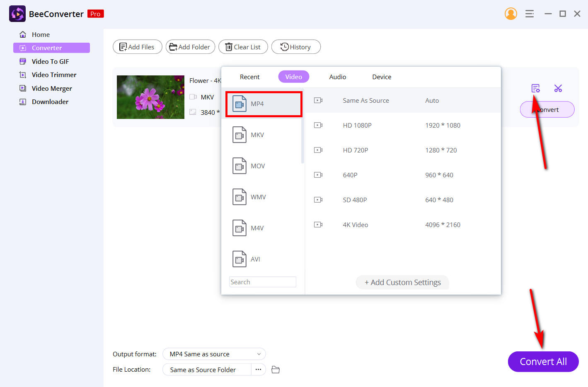Click Add Custom Settings
The height and width of the screenshot is (387, 588).
pos(402,282)
